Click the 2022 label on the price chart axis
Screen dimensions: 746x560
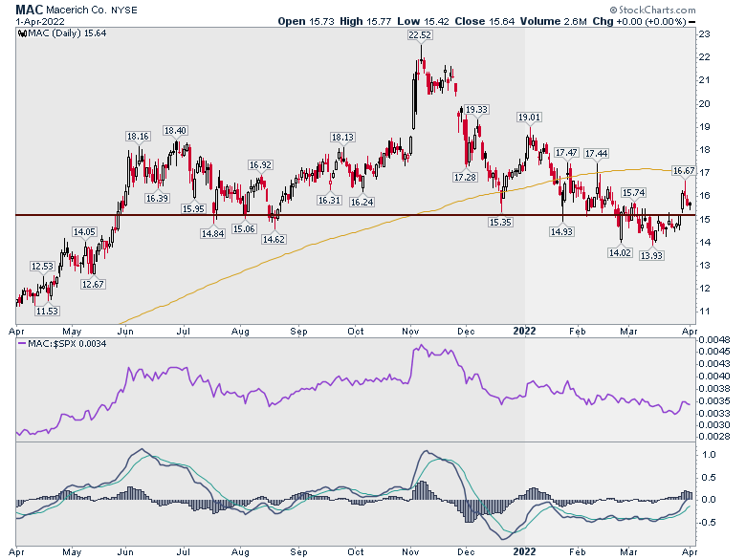[x=524, y=331]
